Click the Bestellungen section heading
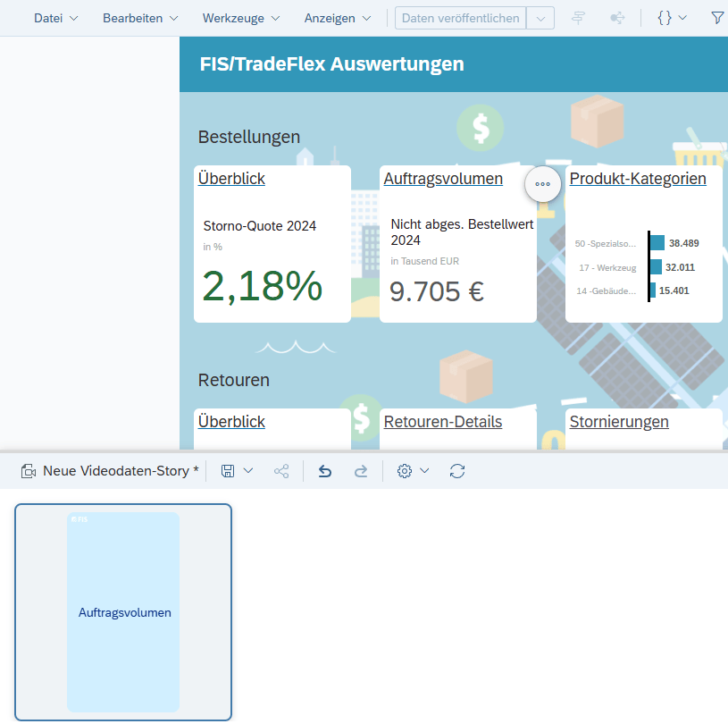Screen dimensions: 728x724 click(249, 137)
